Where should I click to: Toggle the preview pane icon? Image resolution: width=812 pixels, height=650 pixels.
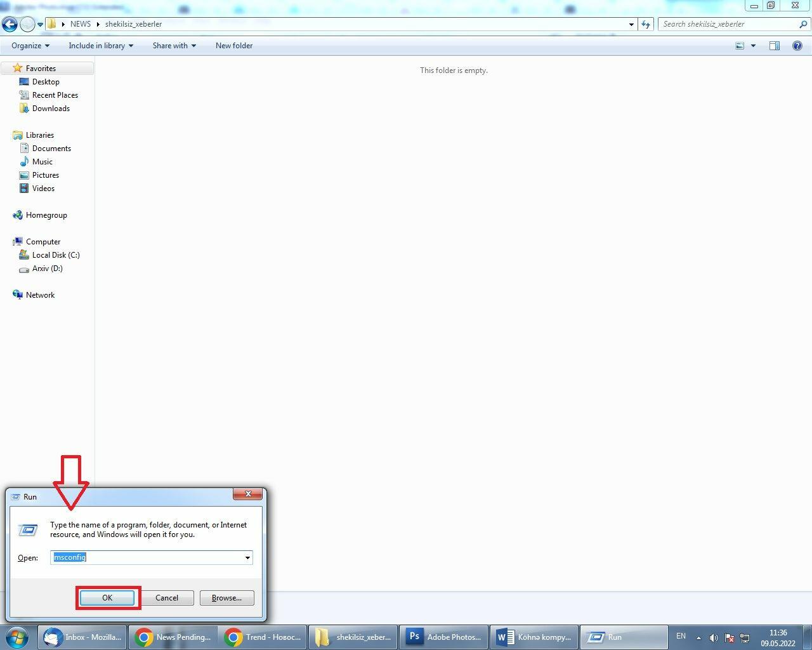point(775,46)
